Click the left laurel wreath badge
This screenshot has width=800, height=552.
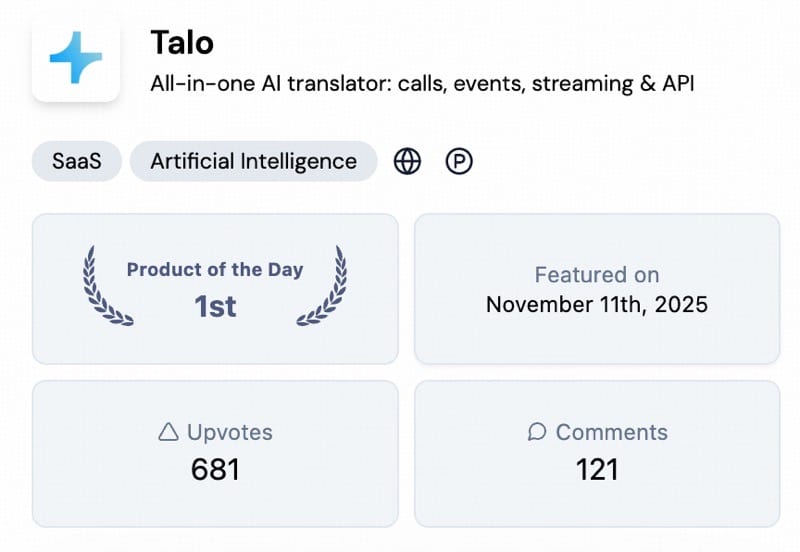point(106,286)
